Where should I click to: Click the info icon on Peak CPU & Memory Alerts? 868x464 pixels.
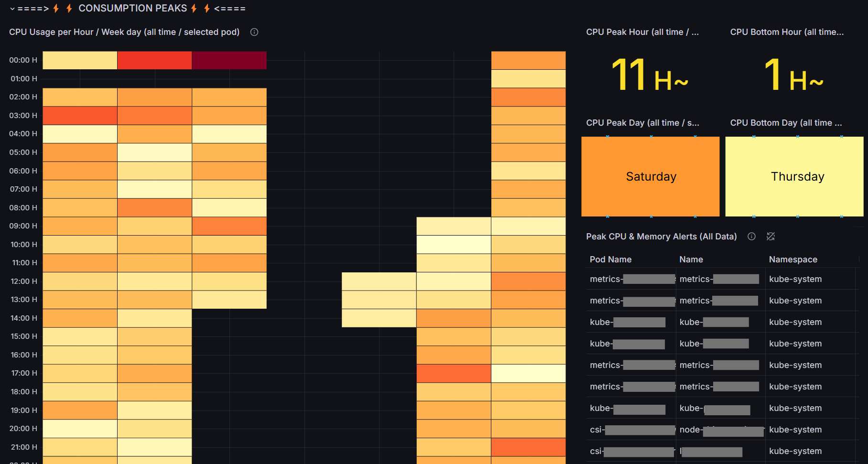point(751,236)
